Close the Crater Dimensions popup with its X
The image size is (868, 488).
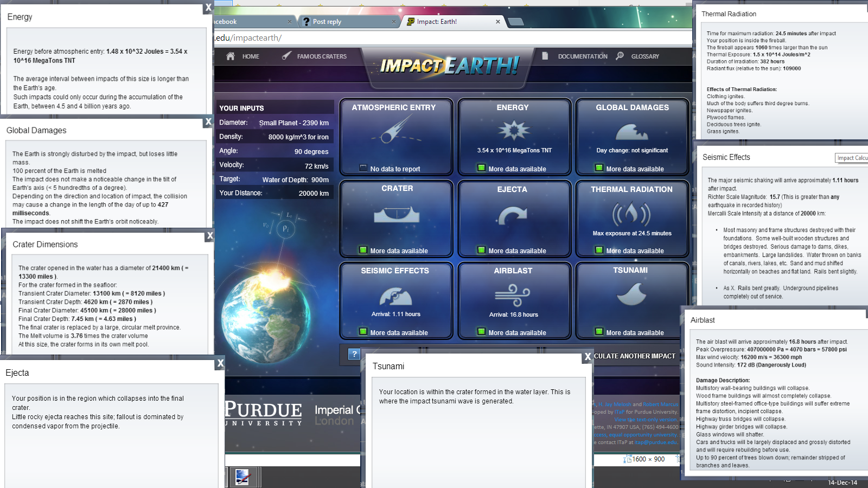click(210, 236)
